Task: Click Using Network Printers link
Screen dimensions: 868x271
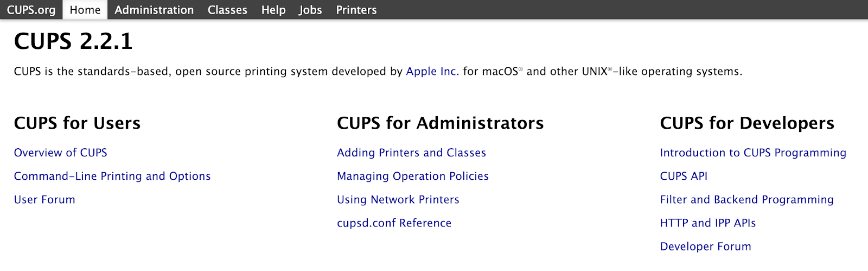Action: coord(398,199)
